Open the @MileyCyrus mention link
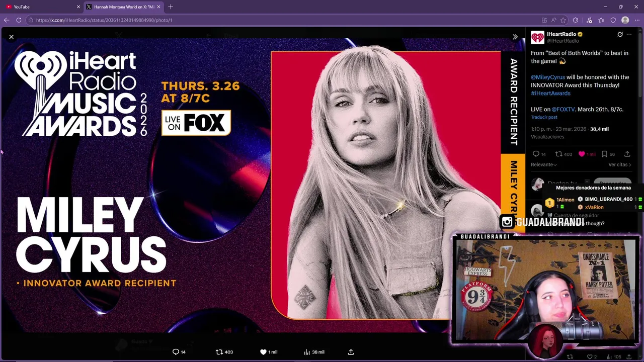Screen dimensions: 644x362 click(548, 77)
